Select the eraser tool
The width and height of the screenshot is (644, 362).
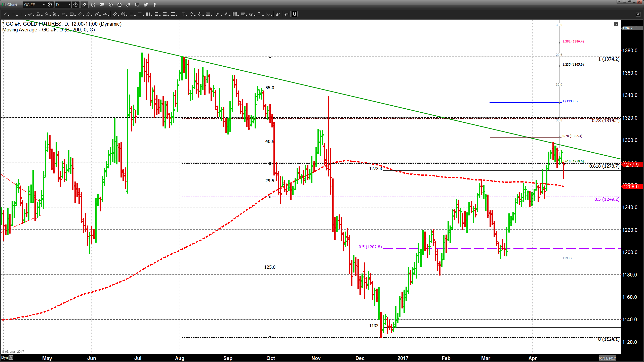pyautogui.click(x=278, y=14)
